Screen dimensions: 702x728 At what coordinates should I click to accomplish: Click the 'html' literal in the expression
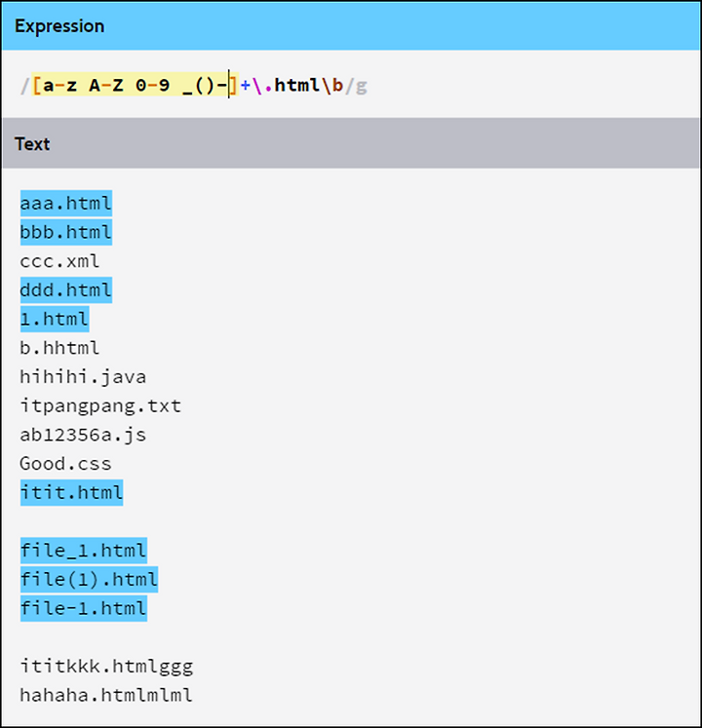click(x=296, y=85)
